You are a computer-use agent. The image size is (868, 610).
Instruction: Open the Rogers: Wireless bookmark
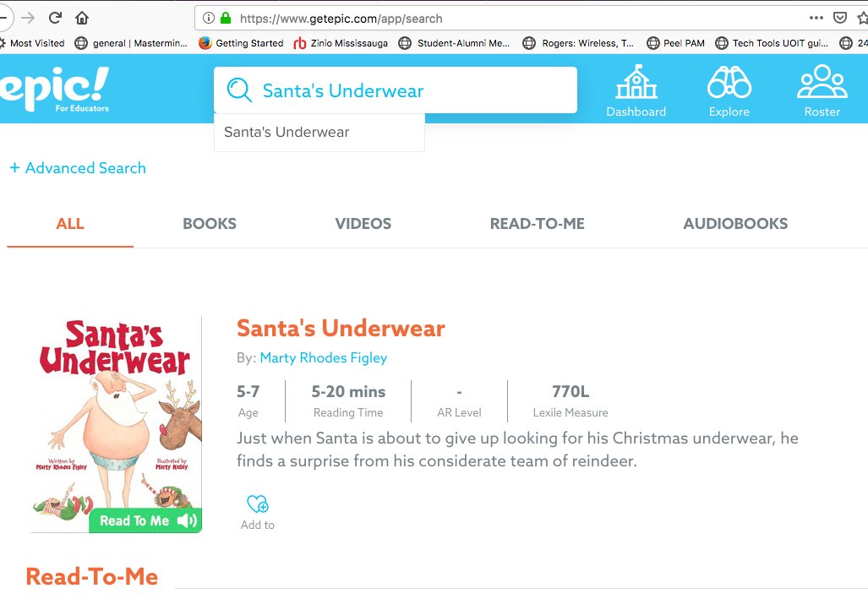coord(578,43)
